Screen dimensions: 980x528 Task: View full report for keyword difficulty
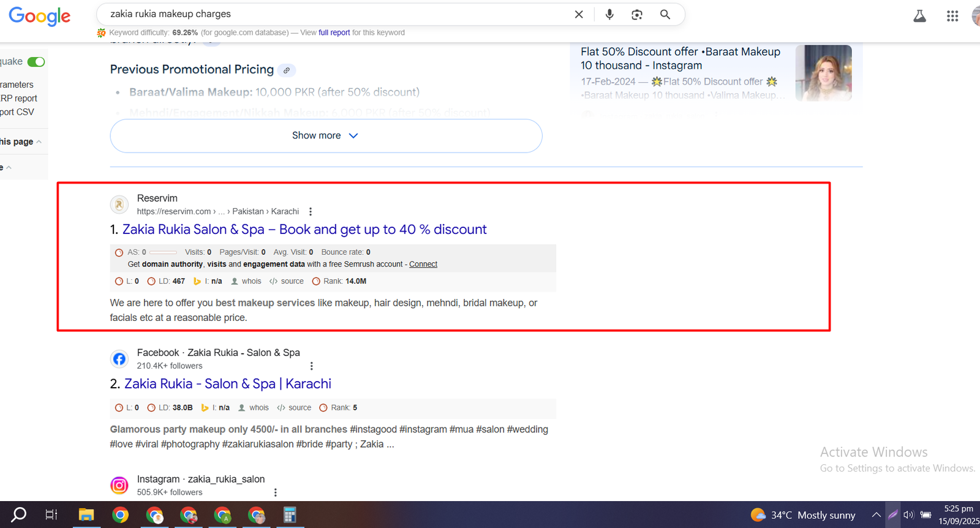click(x=334, y=33)
